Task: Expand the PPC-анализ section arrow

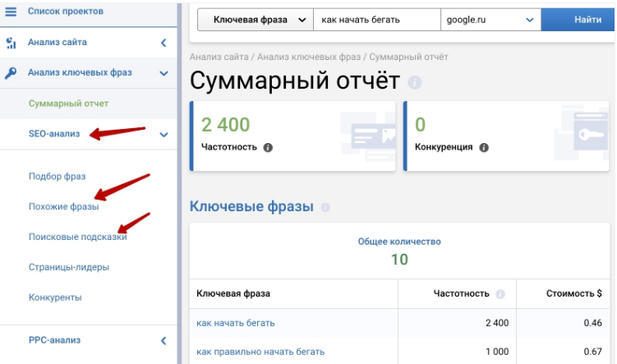Action: (163, 341)
